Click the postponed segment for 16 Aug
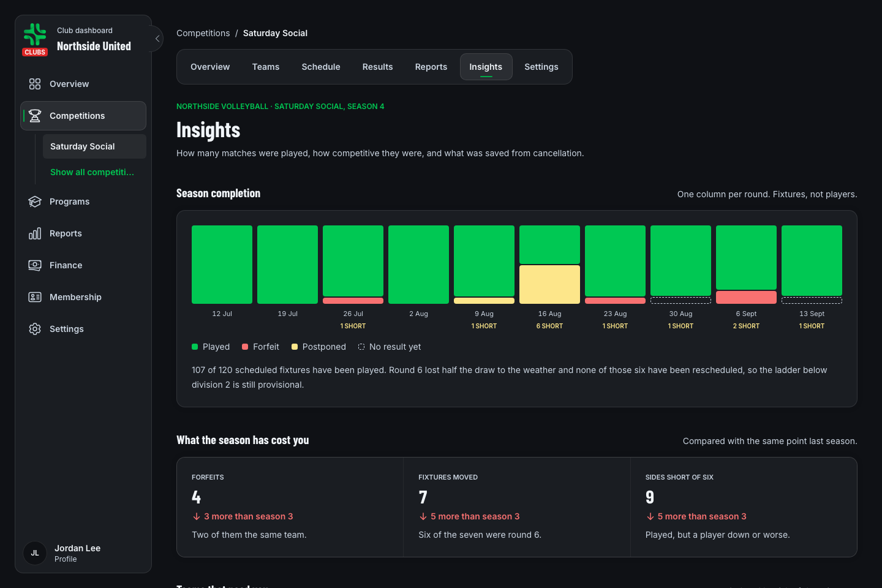This screenshot has height=588, width=882. 549,284
